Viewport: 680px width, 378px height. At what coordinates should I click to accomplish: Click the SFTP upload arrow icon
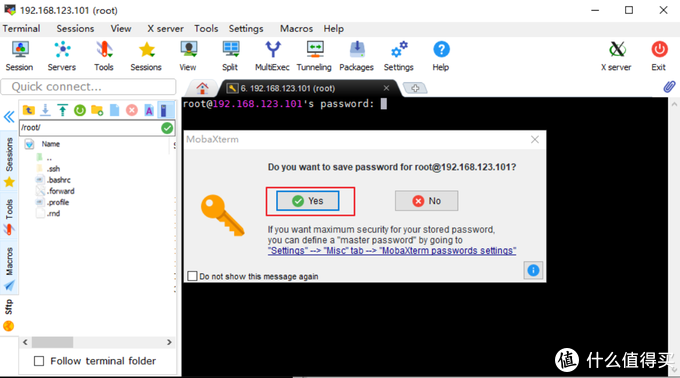point(62,110)
